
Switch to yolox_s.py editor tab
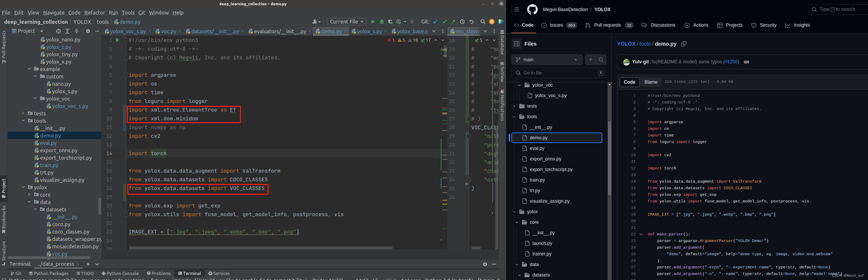pos(369,31)
